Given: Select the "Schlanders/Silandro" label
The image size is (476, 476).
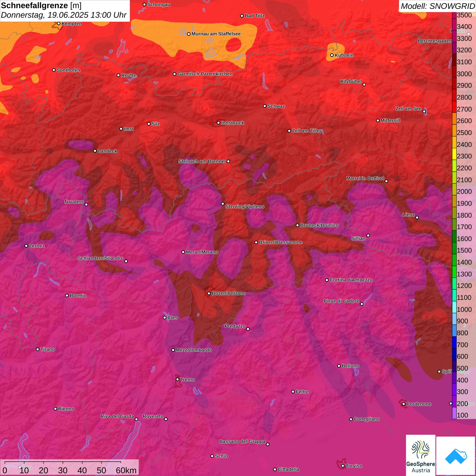Looking at the screenshot, I should [101, 258].
